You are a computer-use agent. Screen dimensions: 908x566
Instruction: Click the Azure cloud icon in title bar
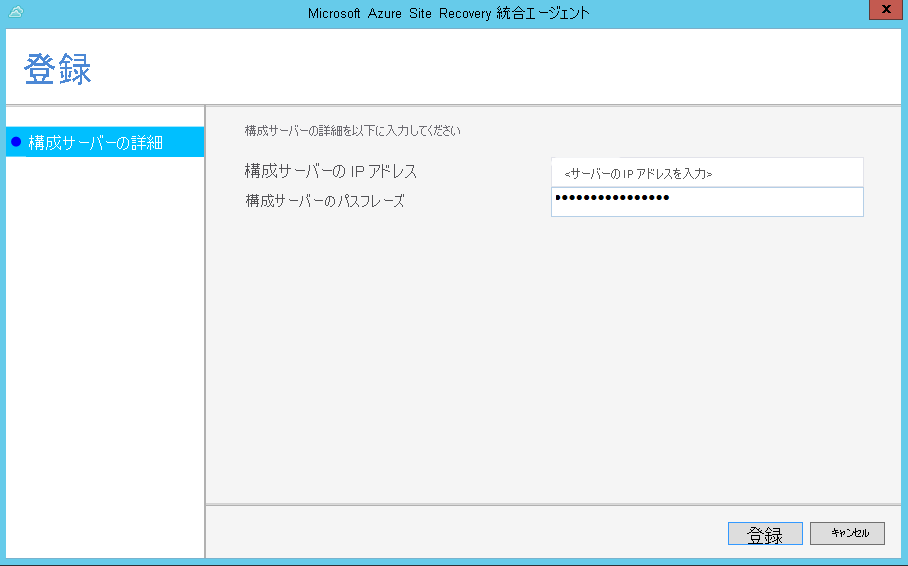16,12
